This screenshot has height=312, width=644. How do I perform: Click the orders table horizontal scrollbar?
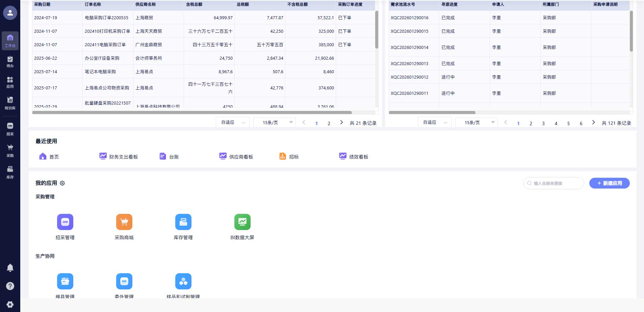pyautogui.click(x=192, y=113)
